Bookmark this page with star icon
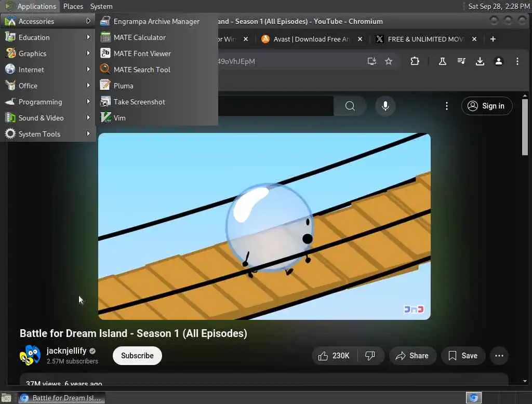Screen dimensions: 532x404 (x=389, y=61)
